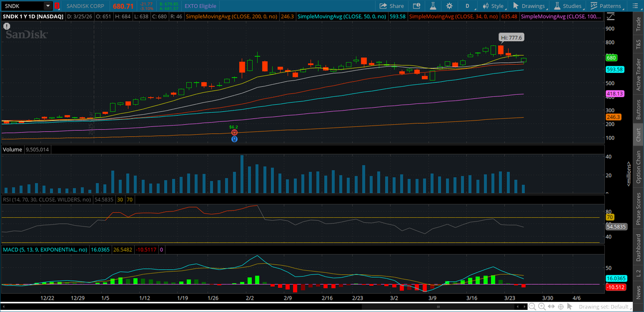The image size is (644, 312).
Task: Click the pan/expand horizontal arrows icon
Action: [551, 306]
